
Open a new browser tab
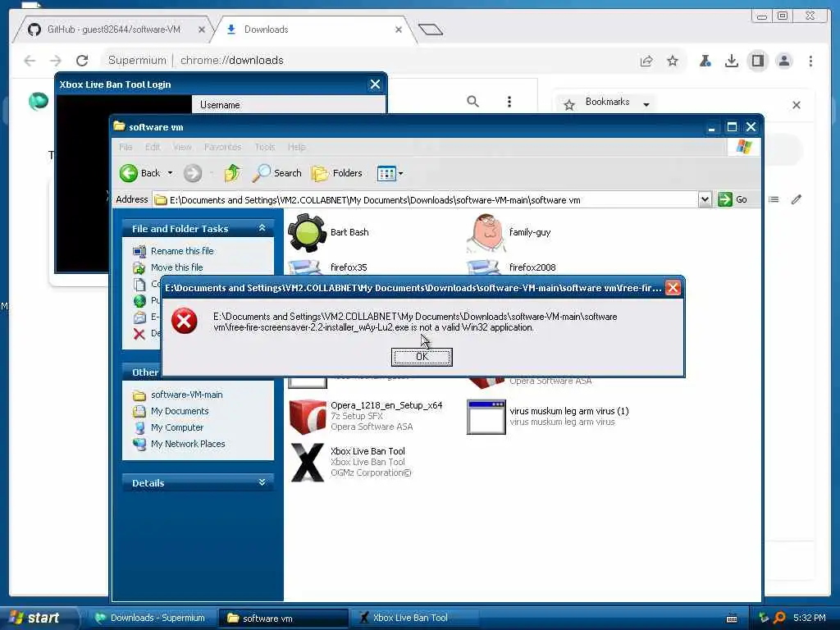pyautogui.click(x=431, y=30)
